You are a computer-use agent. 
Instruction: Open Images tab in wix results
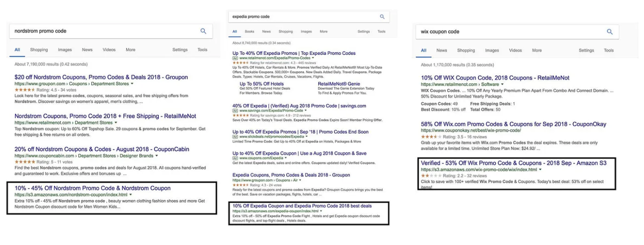492,51
